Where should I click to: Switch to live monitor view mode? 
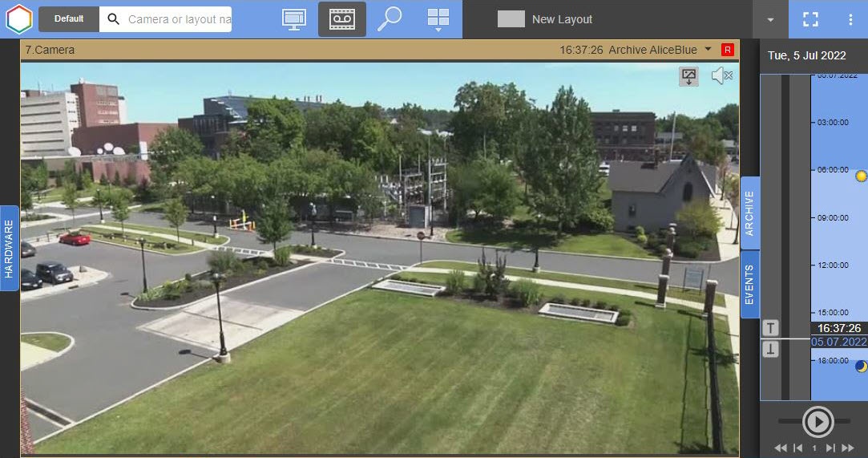(x=294, y=19)
